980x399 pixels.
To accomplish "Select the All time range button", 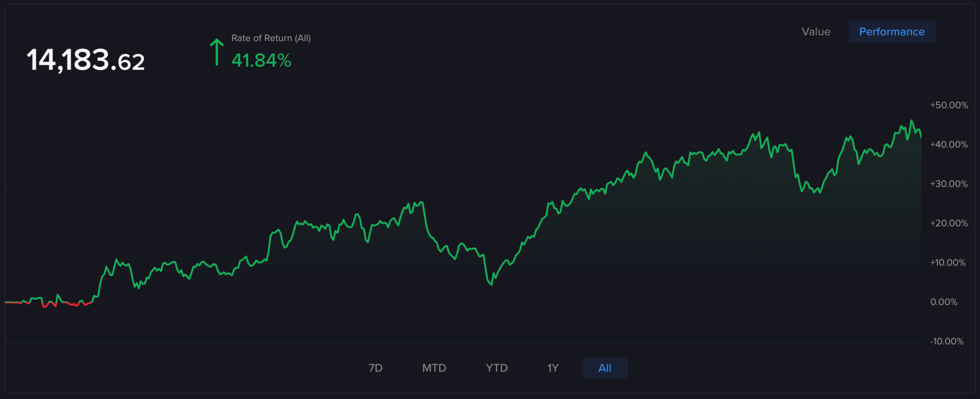I will 605,368.
